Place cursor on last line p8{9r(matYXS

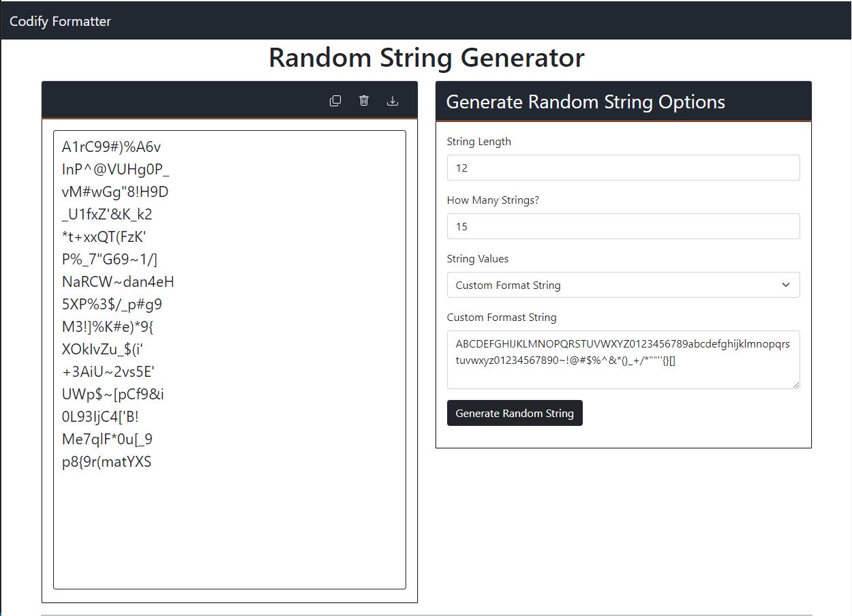(106, 462)
